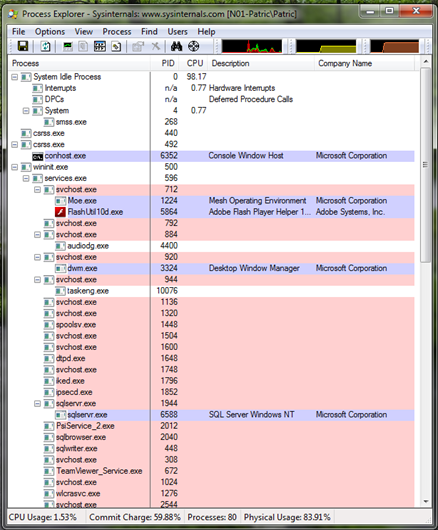The height and width of the screenshot is (530, 438).
Task: Click the Properties toolbar icon
Action: click(x=138, y=46)
